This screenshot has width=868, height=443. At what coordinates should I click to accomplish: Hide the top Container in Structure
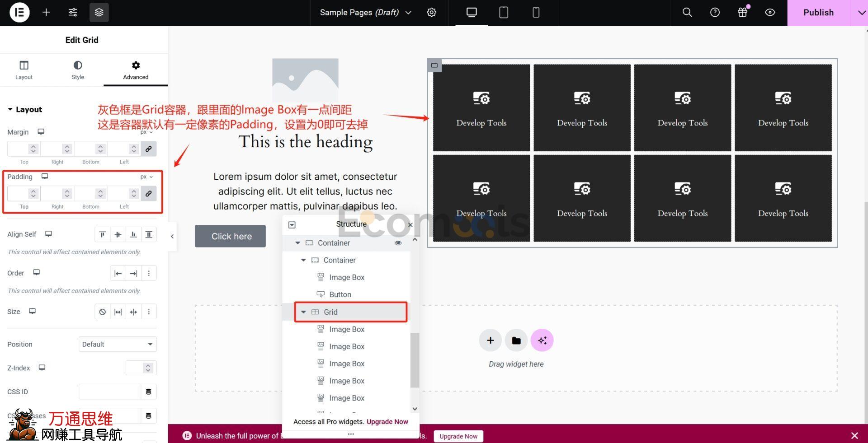tap(398, 243)
